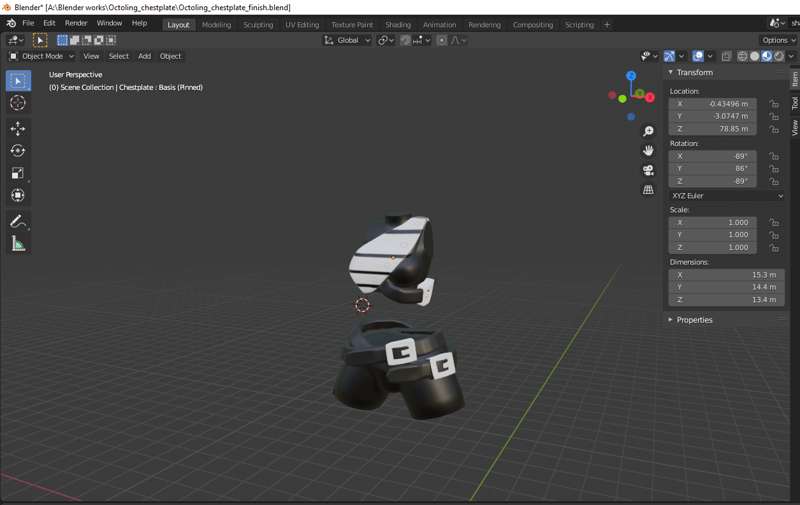Toggle snapping magnet
The image size is (800, 505).
click(405, 40)
